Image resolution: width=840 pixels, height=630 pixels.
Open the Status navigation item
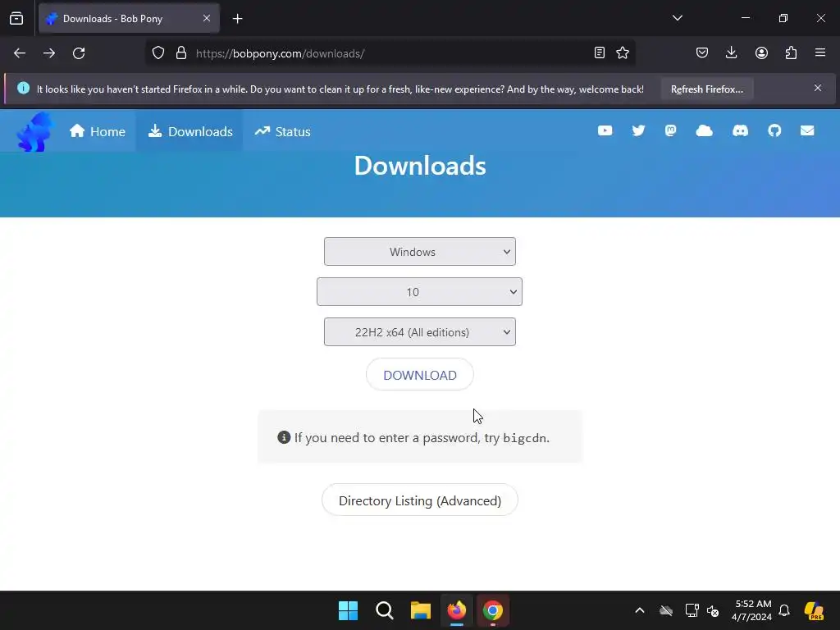282,131
